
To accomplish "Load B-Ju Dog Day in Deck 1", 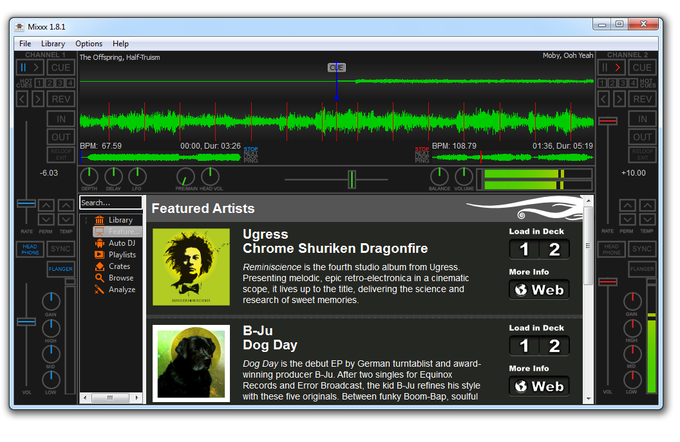I will (524, 346).
